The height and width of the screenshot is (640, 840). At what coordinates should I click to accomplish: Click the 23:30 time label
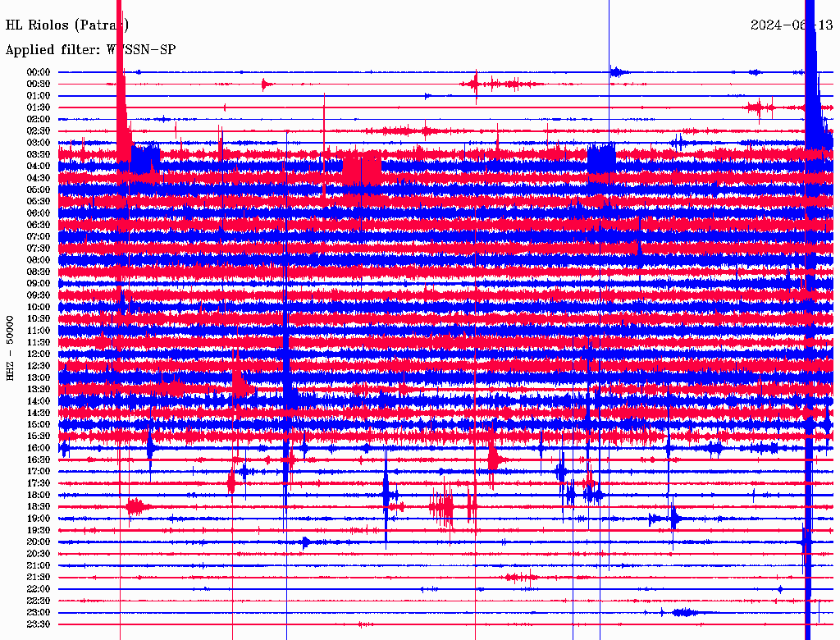coord(39,624)
